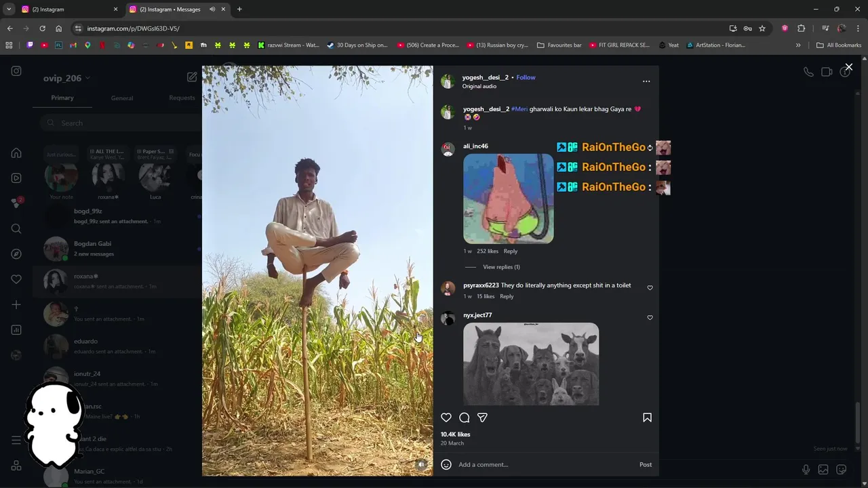This screenshot has width=868, height=488.
Task: Expand ovip_206 account switcher
Action: coord(66,78)
